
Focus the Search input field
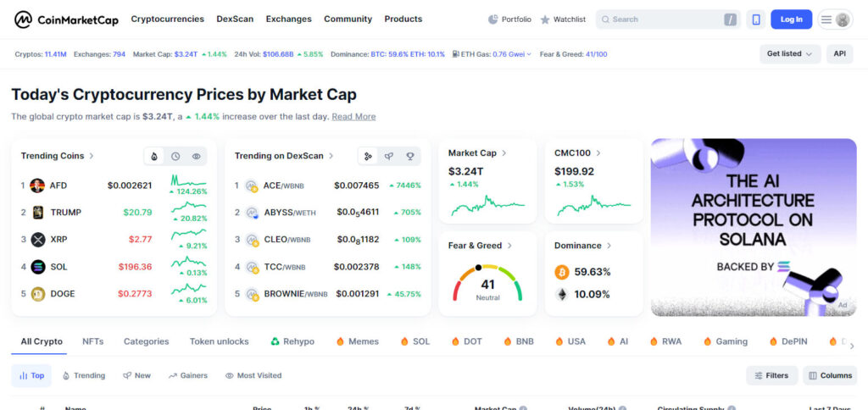click(668, 19)
